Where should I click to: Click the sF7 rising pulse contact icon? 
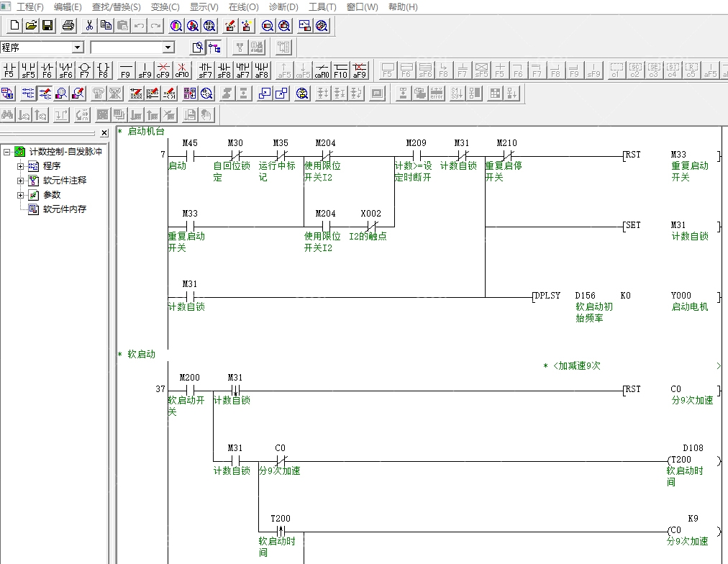(206, 69)
